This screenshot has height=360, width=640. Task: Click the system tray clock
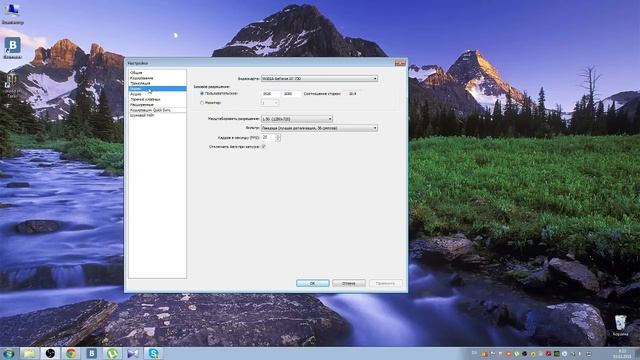[622, 353]
